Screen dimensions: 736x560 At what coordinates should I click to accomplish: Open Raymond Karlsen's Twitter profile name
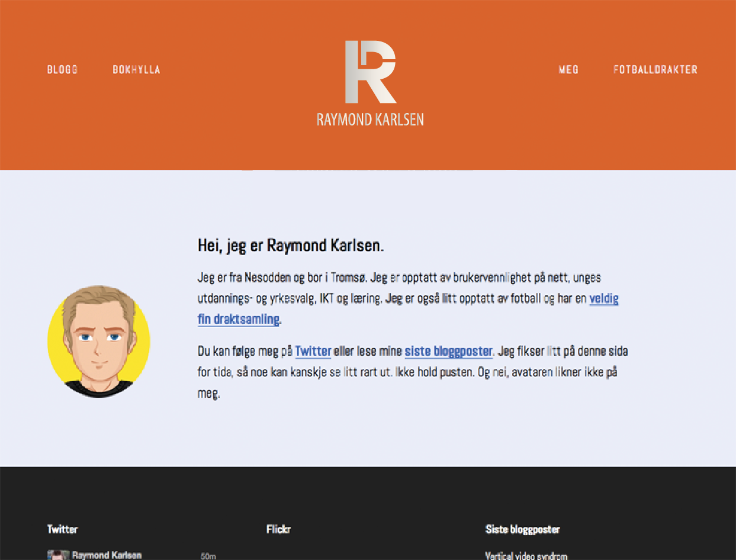pos(107,555)
